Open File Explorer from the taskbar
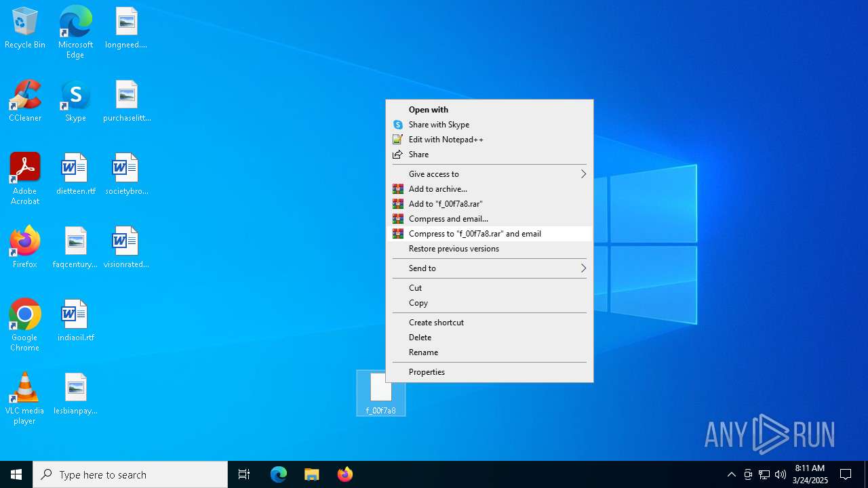The height and width of the screenshot is (488, 868). coord(311,474)
